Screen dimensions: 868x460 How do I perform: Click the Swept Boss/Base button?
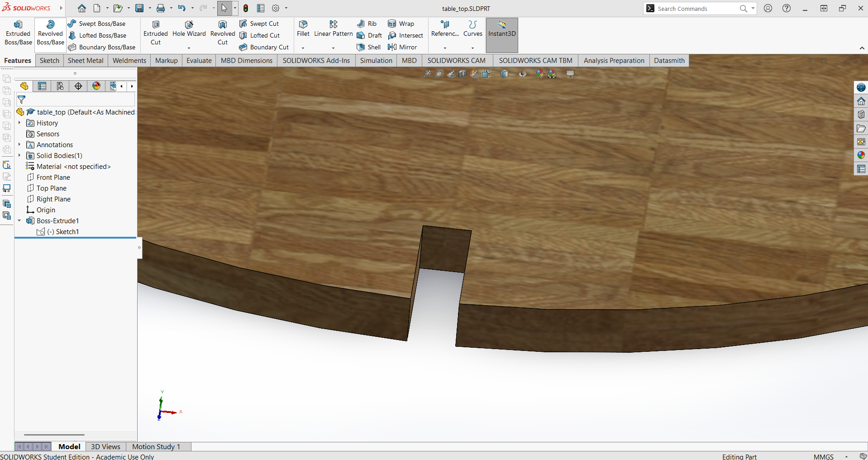pyautogui.click(x=97, y=24)
